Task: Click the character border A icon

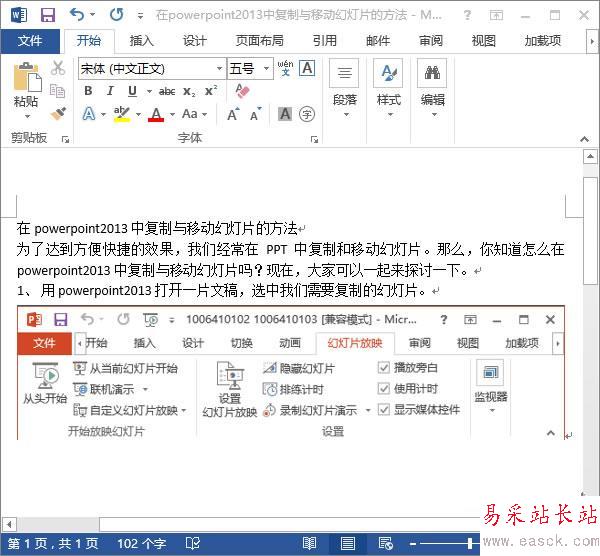Action: tap(307, 68)
